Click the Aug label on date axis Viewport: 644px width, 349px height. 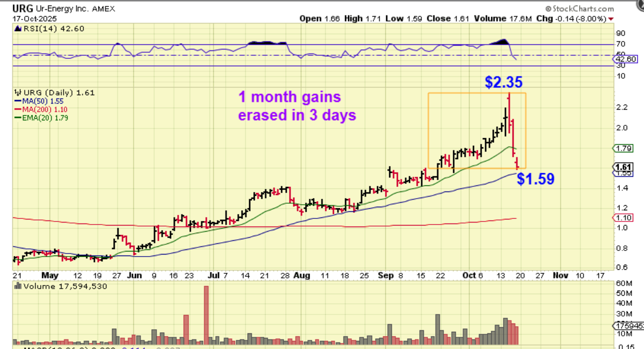(302, 275)
